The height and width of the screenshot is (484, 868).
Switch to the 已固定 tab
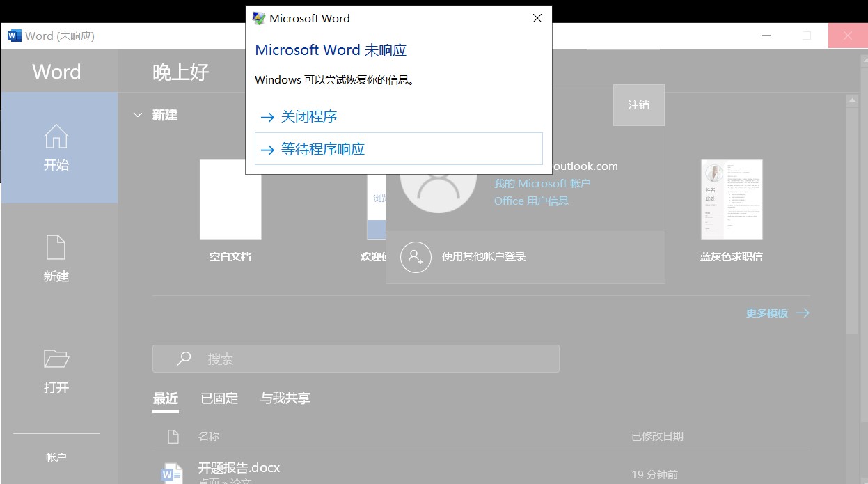pyautogui.click(x=219, y=398)
